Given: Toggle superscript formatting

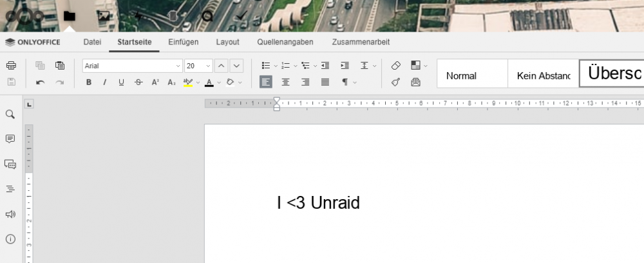Looking at the screenshot, I should click(155, 83).
